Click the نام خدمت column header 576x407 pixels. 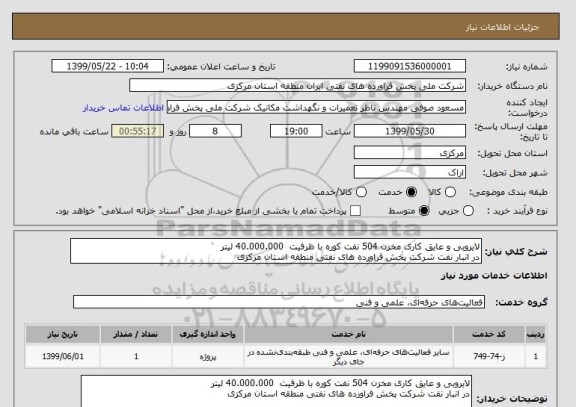click(348, 334)
